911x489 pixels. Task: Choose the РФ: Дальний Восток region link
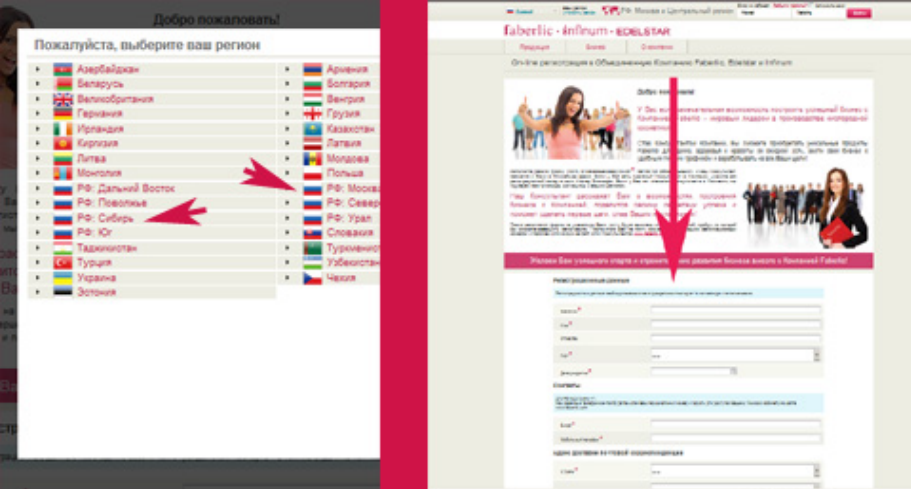click(125, 188)
